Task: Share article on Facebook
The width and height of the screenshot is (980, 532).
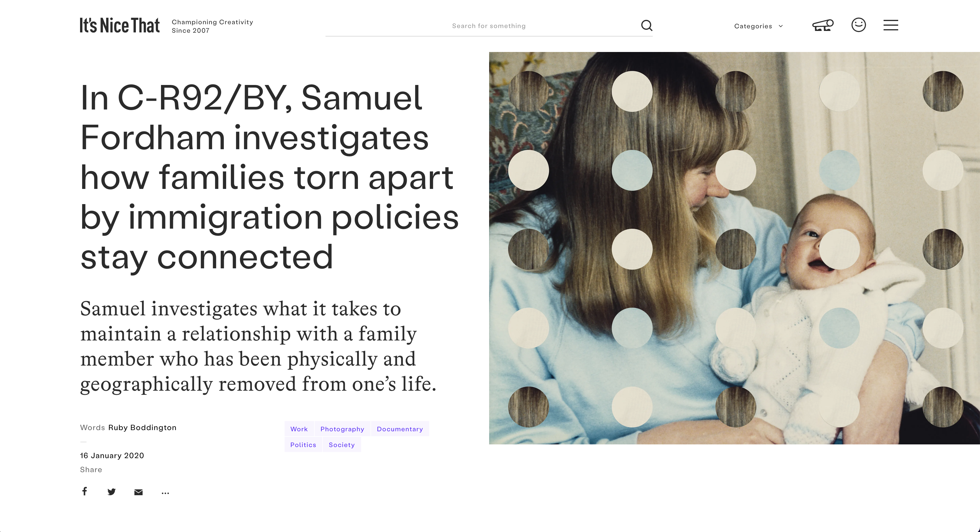Action: tap(84, 491)
